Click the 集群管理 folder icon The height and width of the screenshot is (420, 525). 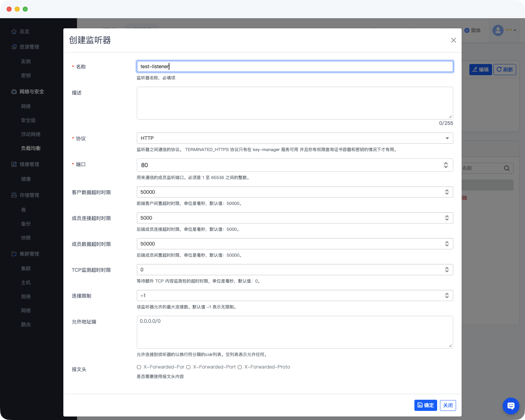(x=14, y=254)
